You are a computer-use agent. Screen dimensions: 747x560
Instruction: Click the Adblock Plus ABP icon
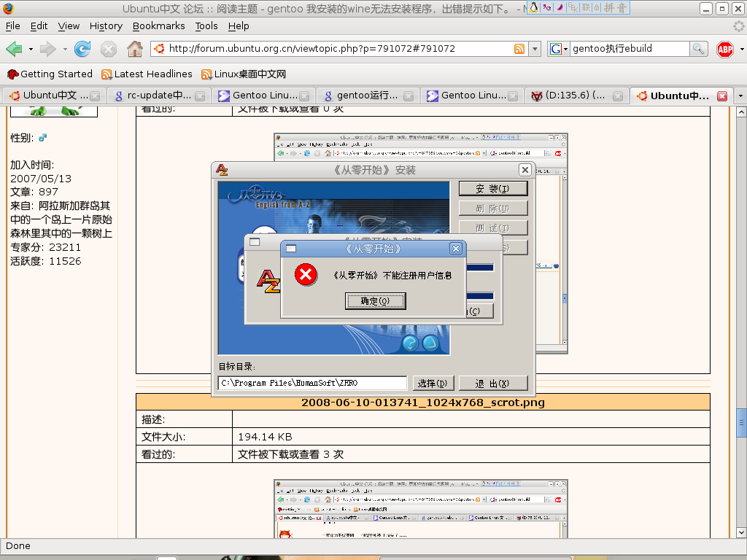click(x=725, y=49)
